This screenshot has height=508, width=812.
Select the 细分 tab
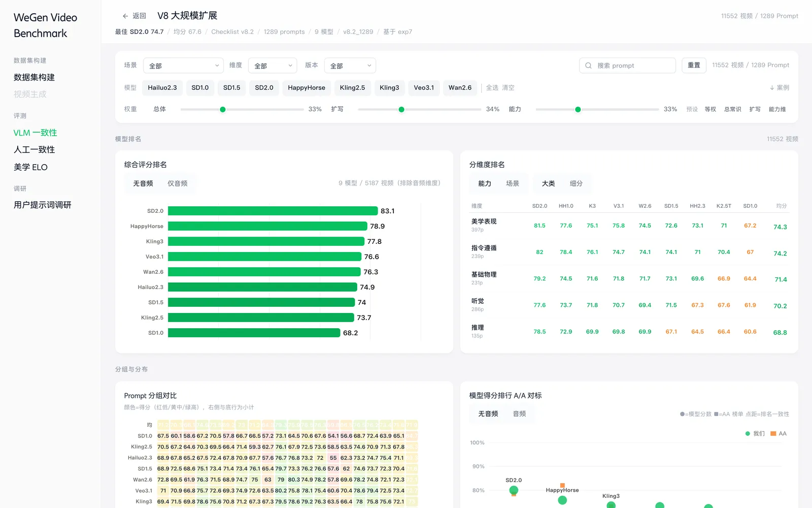576,183
